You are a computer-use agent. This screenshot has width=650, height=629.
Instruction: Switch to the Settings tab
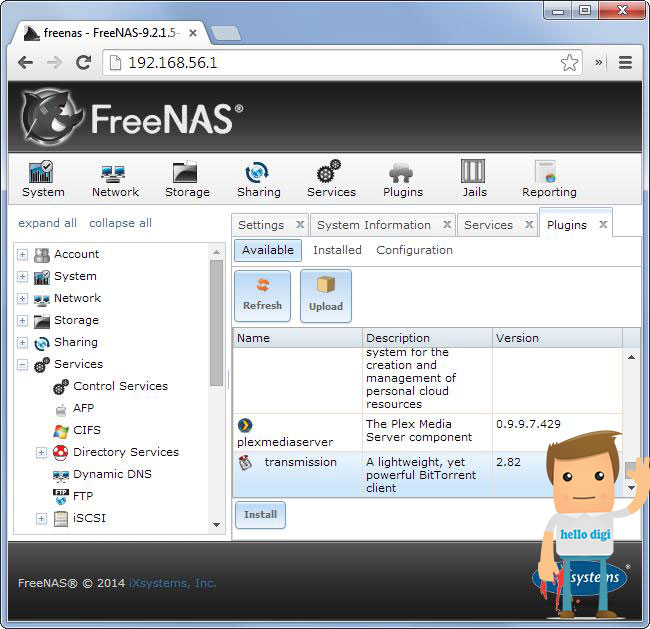(x=261, y=225)
